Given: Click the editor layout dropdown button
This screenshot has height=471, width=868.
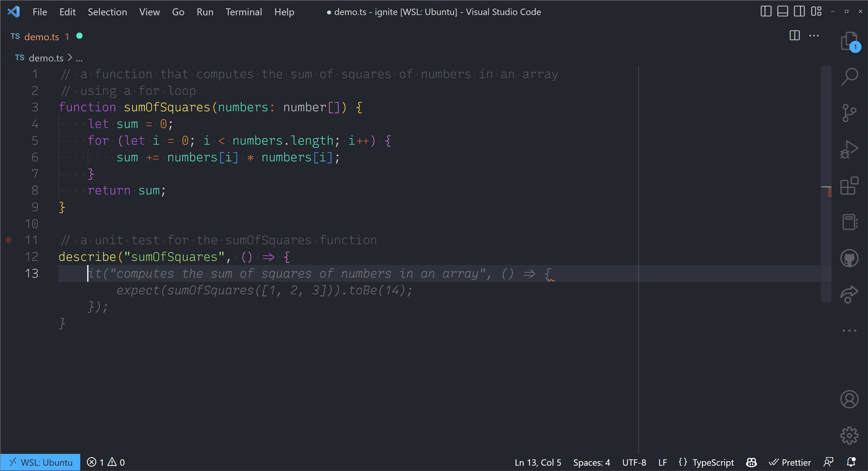Looking at the screenshot, I should [816, 11].
